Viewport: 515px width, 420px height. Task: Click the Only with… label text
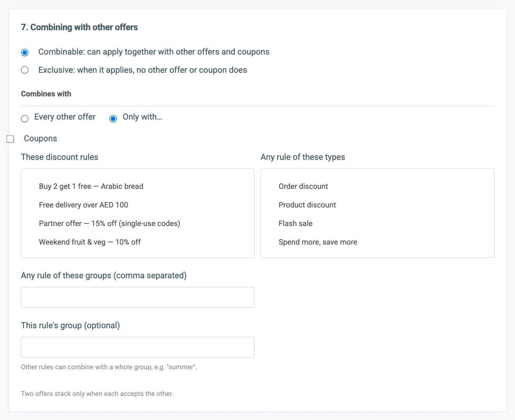142,117
